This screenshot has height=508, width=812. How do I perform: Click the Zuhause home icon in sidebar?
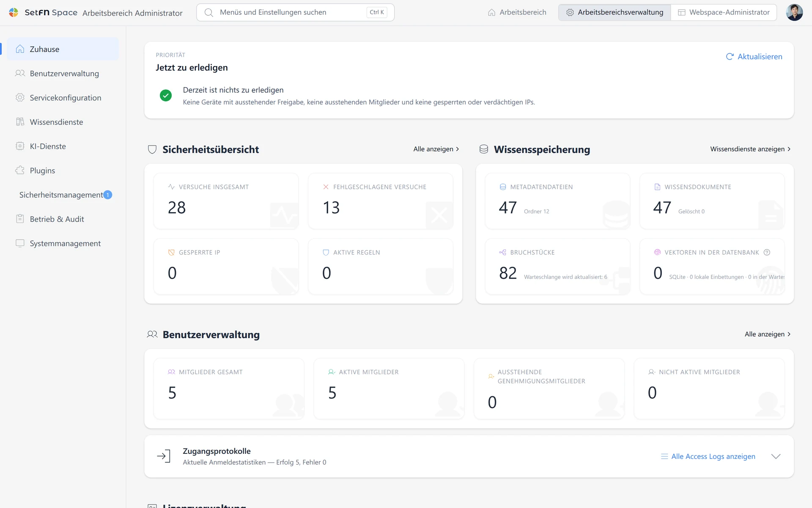pos(20,49)
